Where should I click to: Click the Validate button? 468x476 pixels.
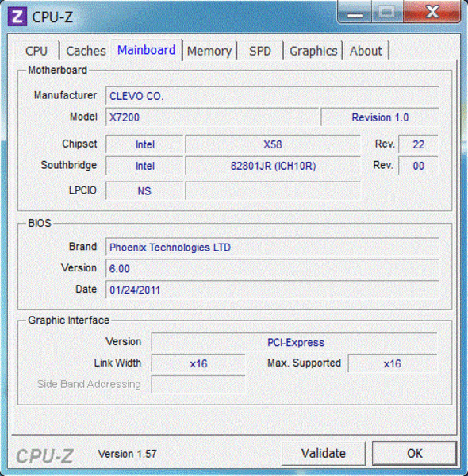click(x=324, y=453)
